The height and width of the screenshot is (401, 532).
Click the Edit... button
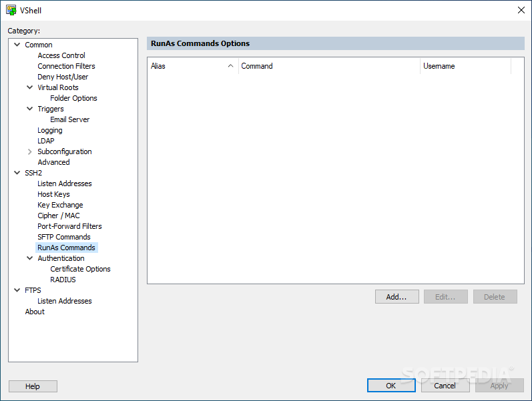point(446,297)
